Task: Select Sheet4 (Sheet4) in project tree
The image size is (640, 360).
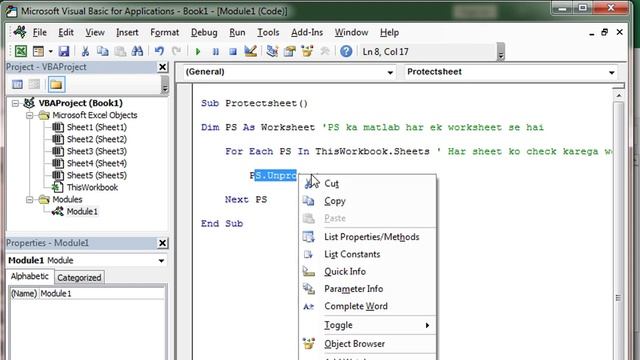Action: point(96,163)
